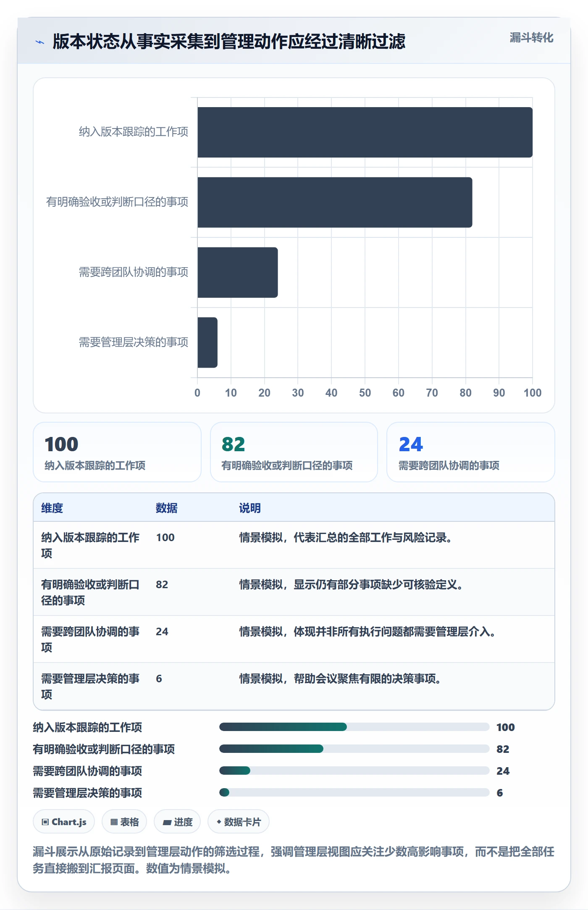This screenshot has width=588, height=910.
Task: Click the progress bar showing value 82
Action: [354, 749]
